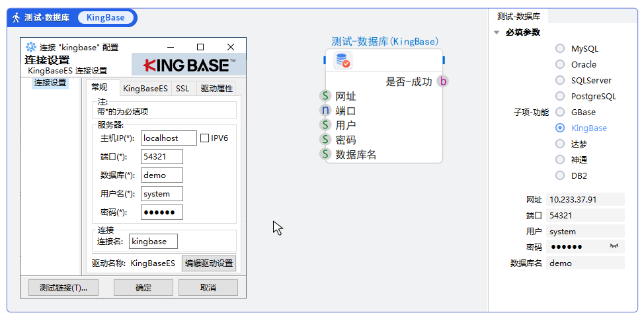Click the dialog 用户名 field showing system

(x=162, y=194)
